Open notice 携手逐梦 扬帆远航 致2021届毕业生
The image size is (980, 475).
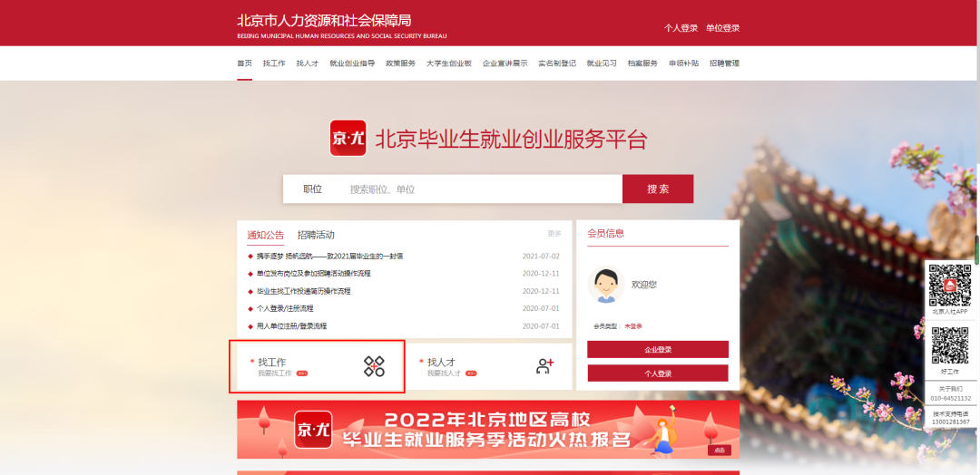(x=329, y=257)
